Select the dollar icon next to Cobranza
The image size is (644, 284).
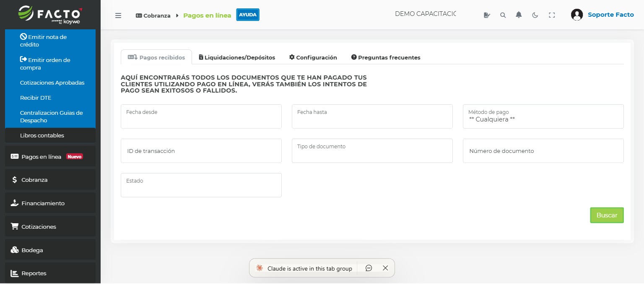pos(14,179)
